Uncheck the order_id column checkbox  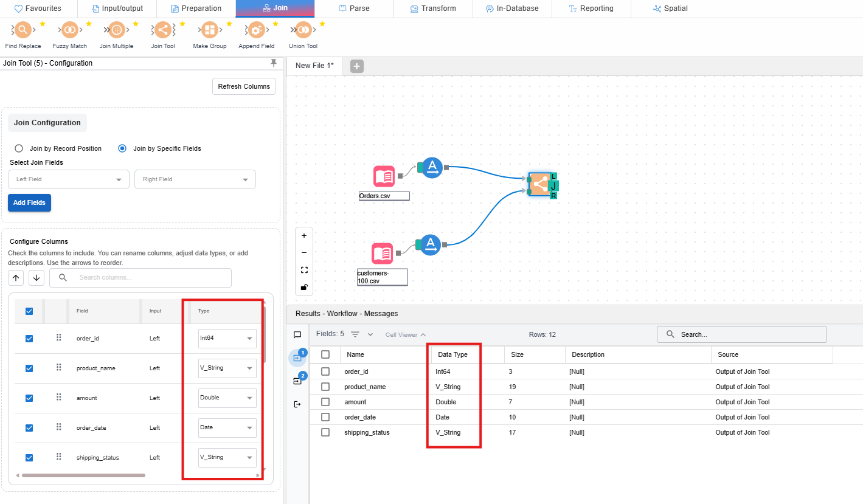pyautogui.click(x=29, y=339)
